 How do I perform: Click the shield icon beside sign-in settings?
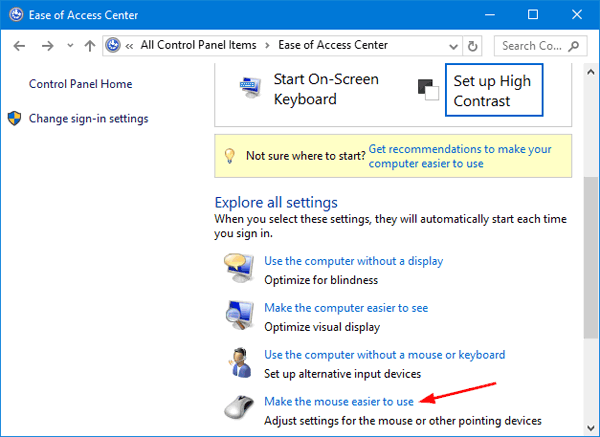(x=15, y=119)
